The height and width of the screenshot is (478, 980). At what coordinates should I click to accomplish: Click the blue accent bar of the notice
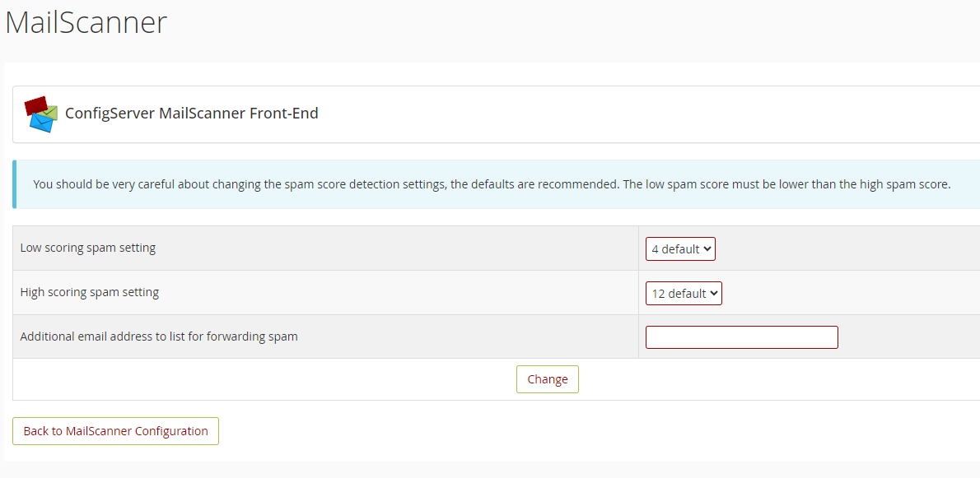click(x=15, y=184)
